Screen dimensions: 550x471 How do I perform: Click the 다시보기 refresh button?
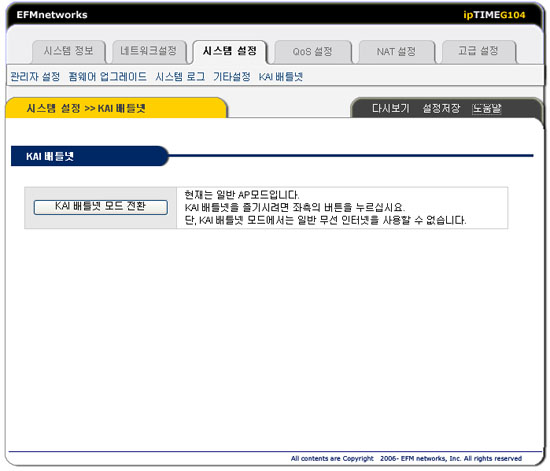click(x=391, y=108)
